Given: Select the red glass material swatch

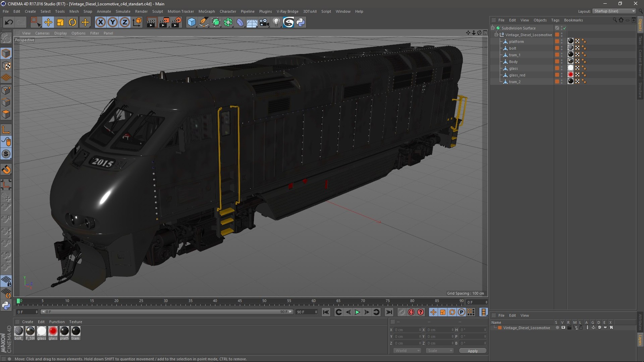Looking at the screenshot, I should point(53,331).
